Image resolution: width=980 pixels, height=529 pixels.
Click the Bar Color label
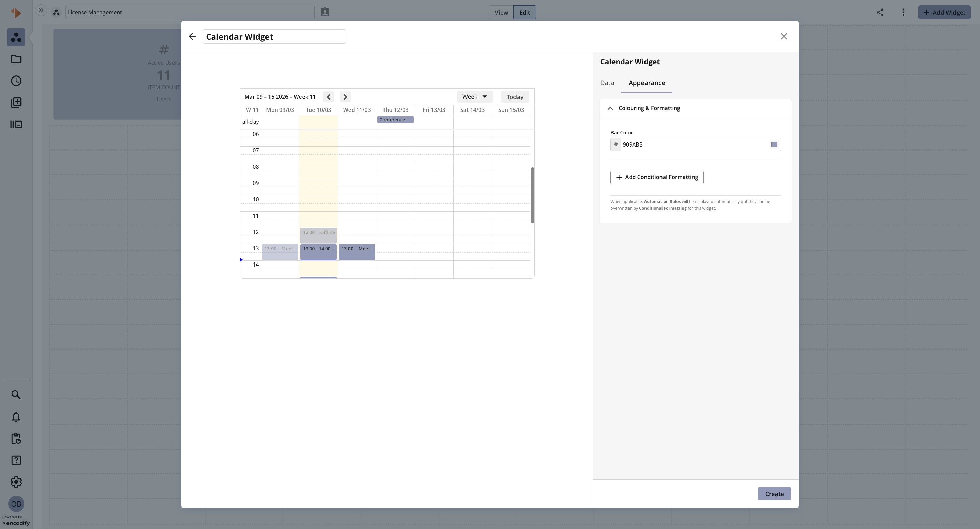621,133
